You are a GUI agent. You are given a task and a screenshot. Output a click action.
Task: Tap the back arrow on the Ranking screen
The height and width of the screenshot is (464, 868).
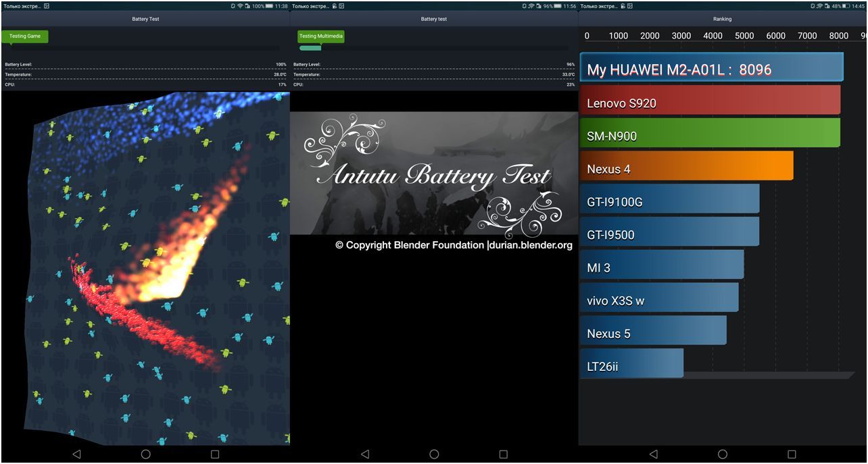point(653,455)
